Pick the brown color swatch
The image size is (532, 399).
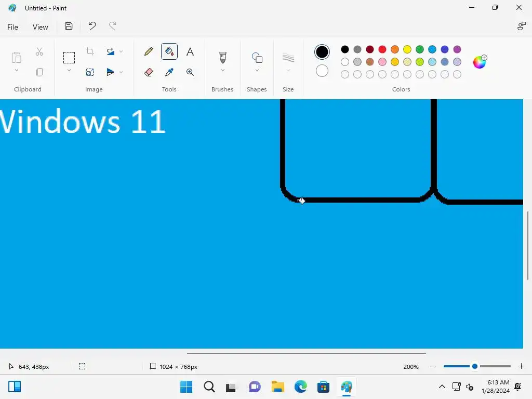tap(370, 62)
